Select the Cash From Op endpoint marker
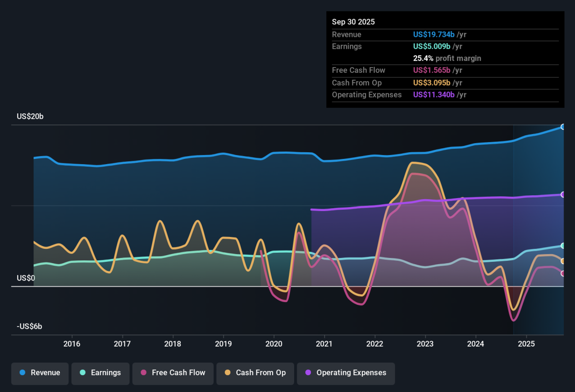575x392 pixels. 563,261
